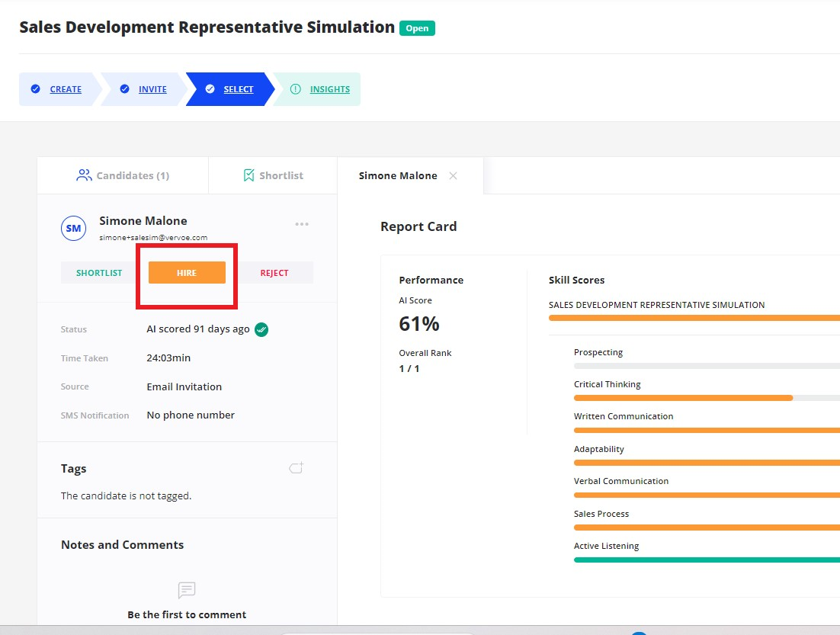This screenshot has width=840, height=635.
Task: Click the Critical Thinking score bar
Action: 707,398
